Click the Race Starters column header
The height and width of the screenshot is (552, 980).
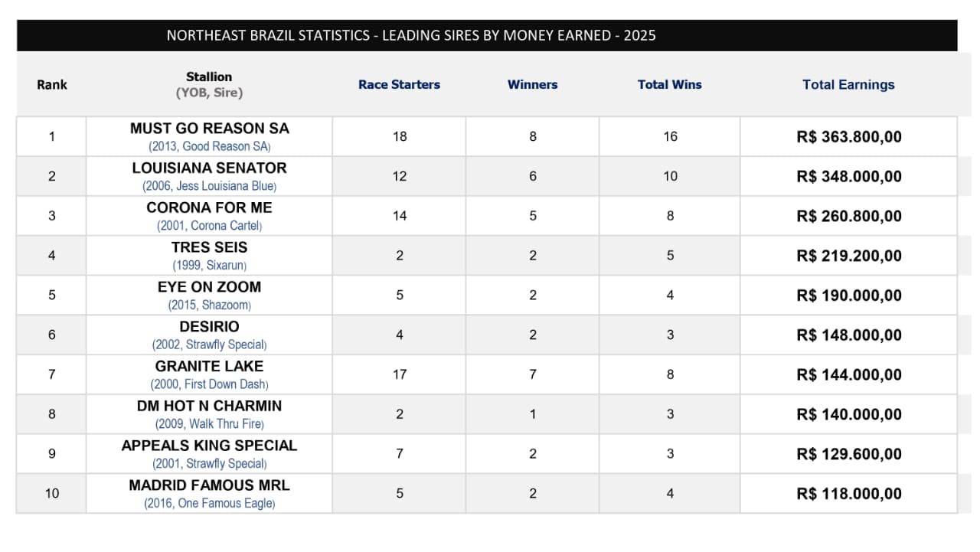pyautogui.click(x=399, y=85)
